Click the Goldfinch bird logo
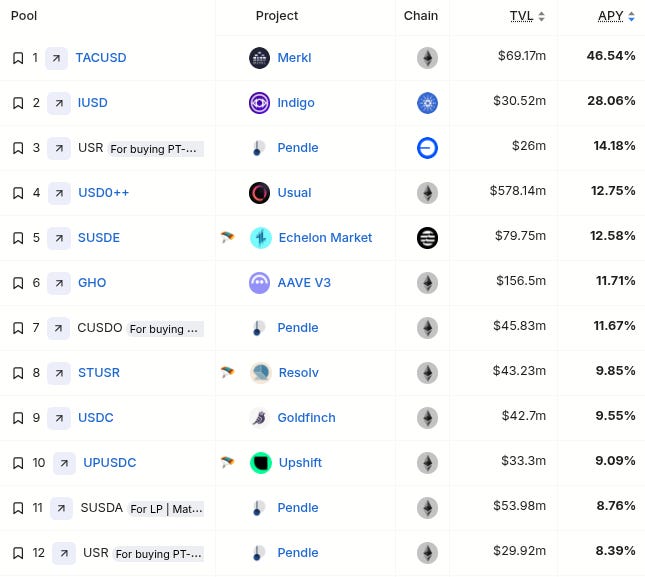Screen dimensions: 645x577 (x=260, y=418)
